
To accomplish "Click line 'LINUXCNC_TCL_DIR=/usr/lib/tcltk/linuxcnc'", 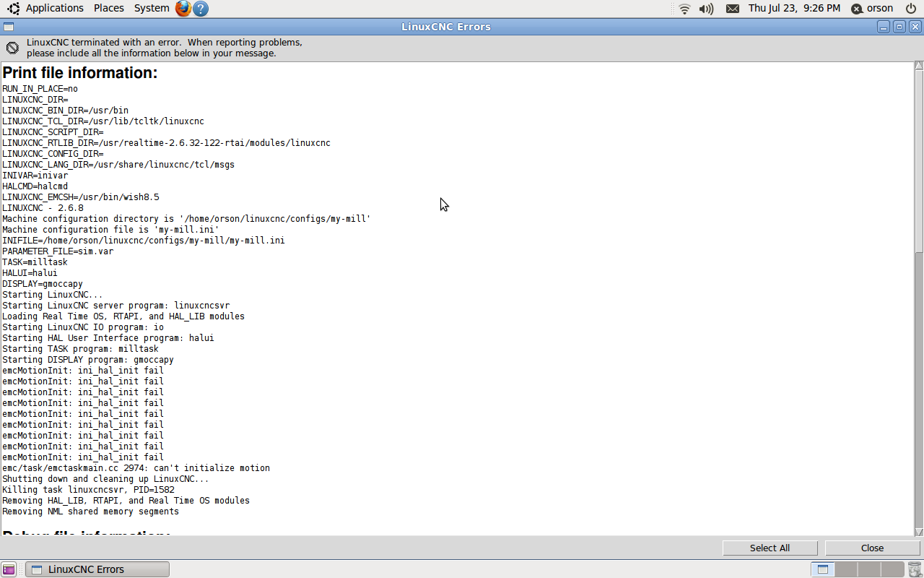I will (x=103, y=121).
